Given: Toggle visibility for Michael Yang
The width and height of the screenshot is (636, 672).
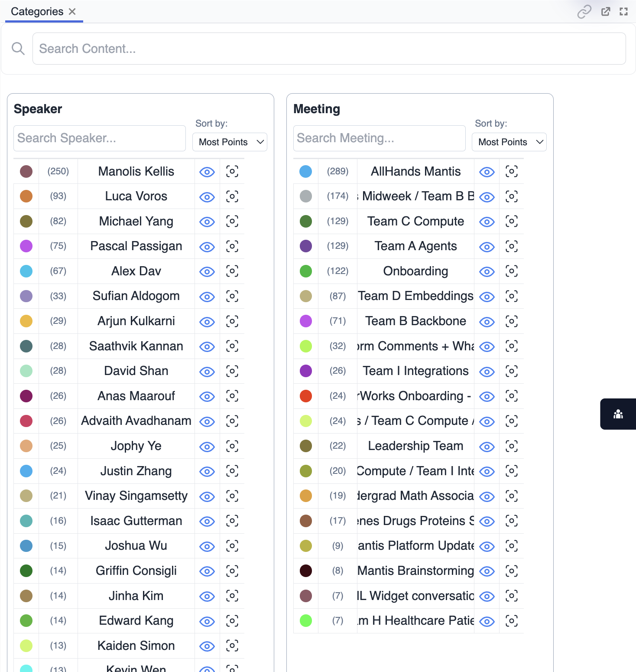Looking at the screenshot, I should [x=207, y=222].
